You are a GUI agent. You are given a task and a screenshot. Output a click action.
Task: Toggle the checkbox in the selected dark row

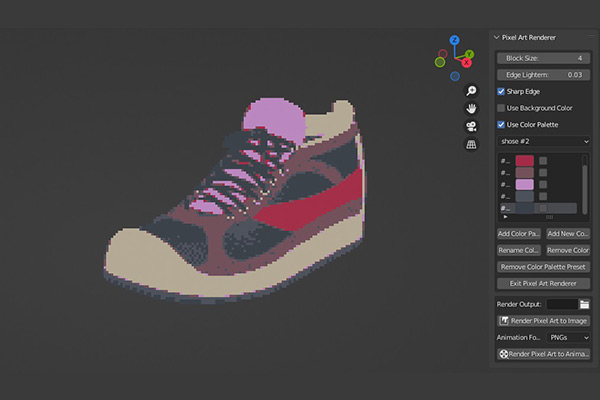coord(543,208)
